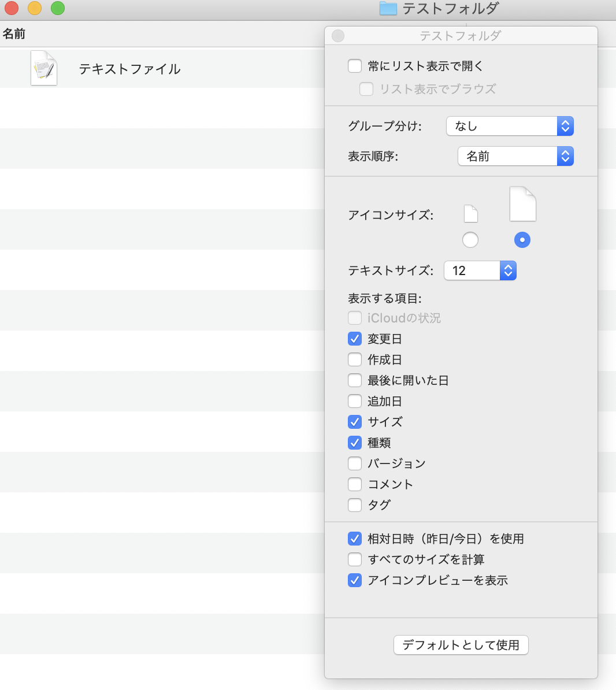
Task: Click the テストフォルダ folder icon in title bar
Action: (388, 8)
